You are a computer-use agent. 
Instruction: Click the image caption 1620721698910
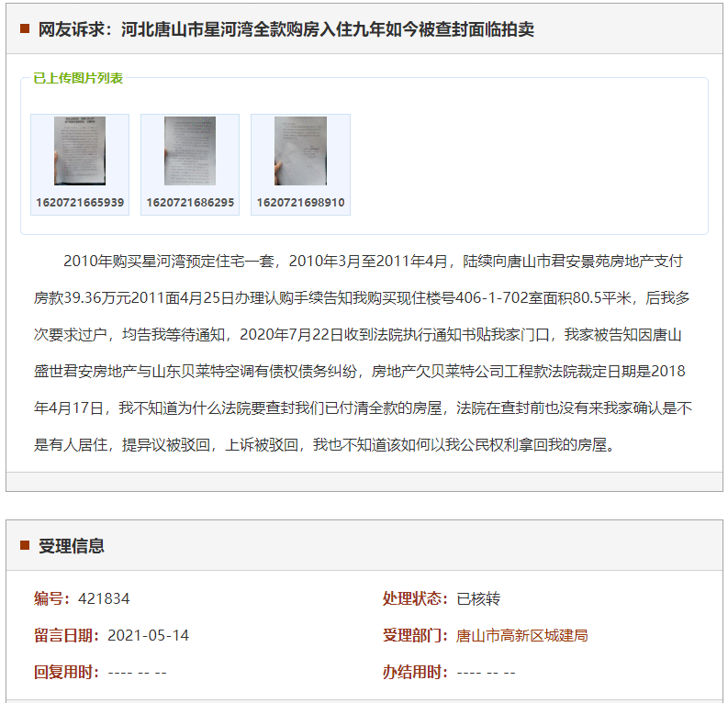pos(300,202)
